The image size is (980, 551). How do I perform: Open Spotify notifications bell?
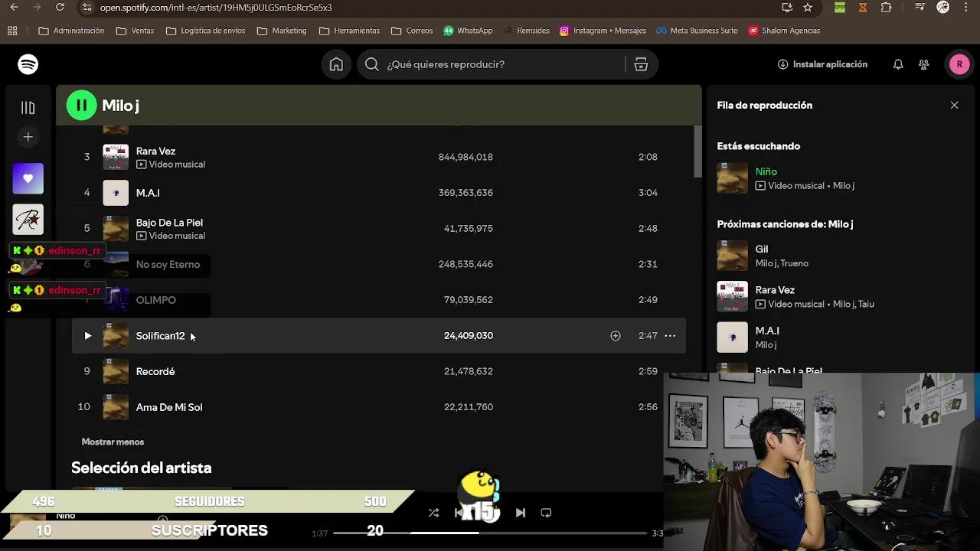click(x=898, y=64)
